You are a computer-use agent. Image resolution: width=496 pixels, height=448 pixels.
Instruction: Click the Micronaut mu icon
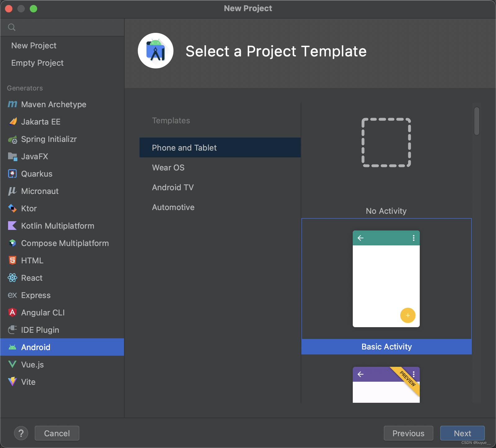12,191
